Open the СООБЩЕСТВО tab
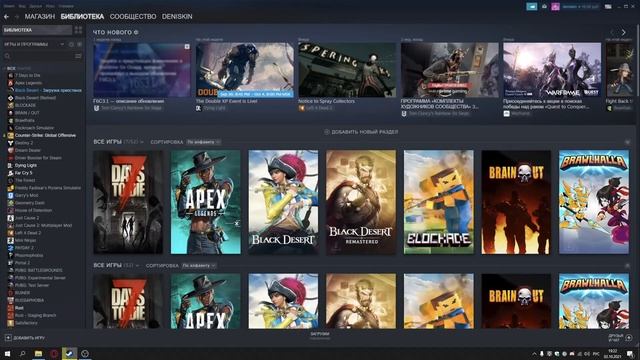This screenshot has width=640, height=360. click(x=133, y=17)
